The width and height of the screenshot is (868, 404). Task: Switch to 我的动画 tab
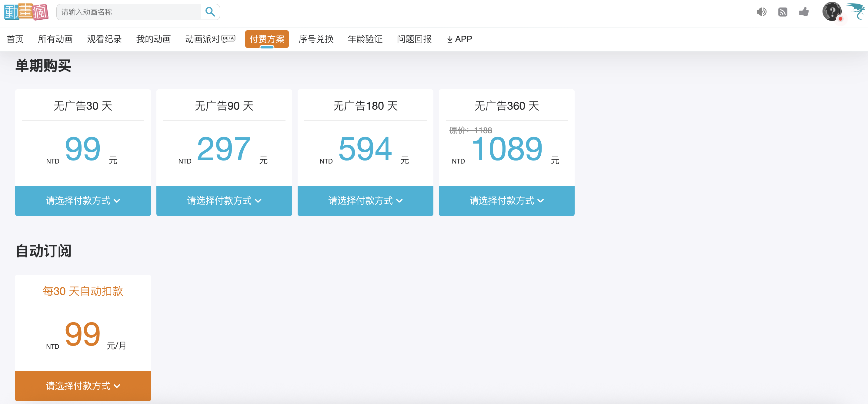(153, 39)
